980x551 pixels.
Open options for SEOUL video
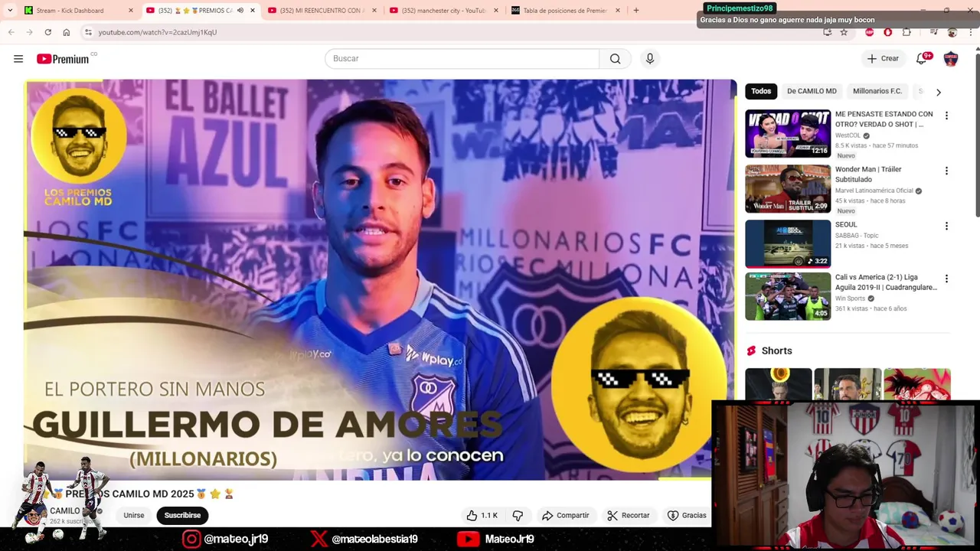click(x=946, y=226)
